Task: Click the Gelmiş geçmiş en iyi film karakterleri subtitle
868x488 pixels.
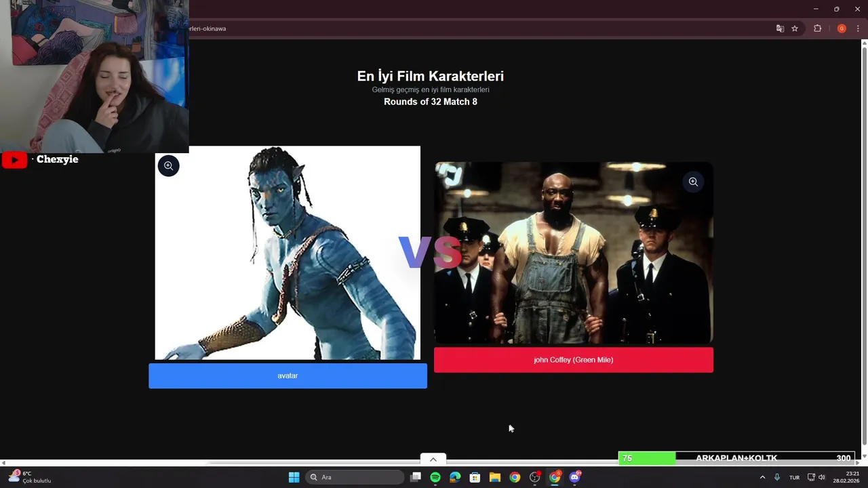Action: tap(431, 89)
